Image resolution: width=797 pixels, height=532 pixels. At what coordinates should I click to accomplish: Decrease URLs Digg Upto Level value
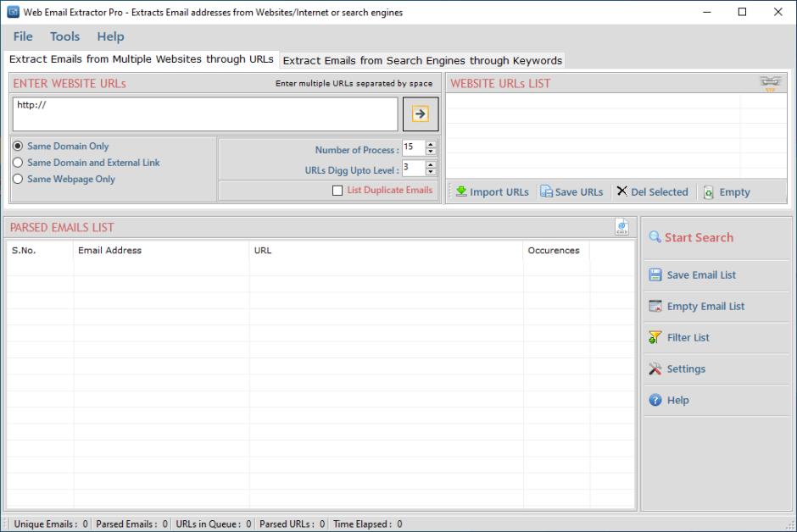coord(431,172)
